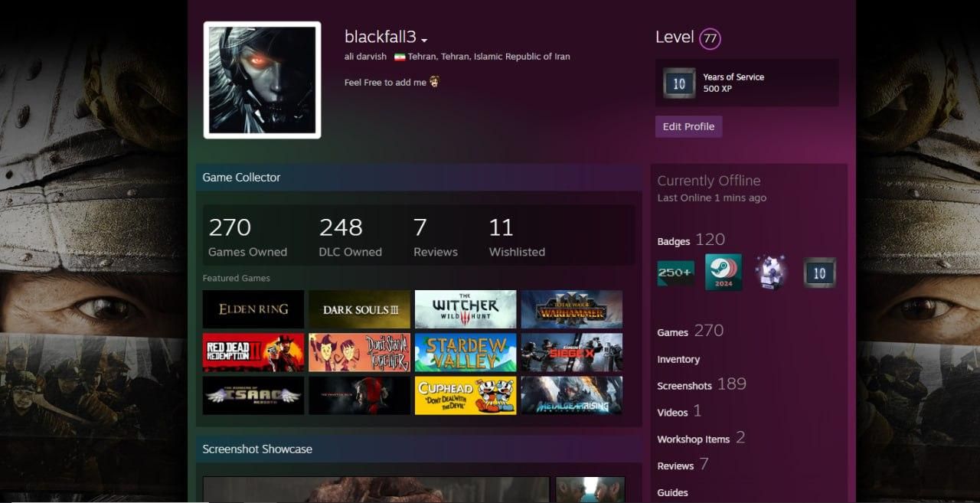Screen dimensions: 980x503
Task: Open the 270 Games Owned stat
Action: coord(247,237)
